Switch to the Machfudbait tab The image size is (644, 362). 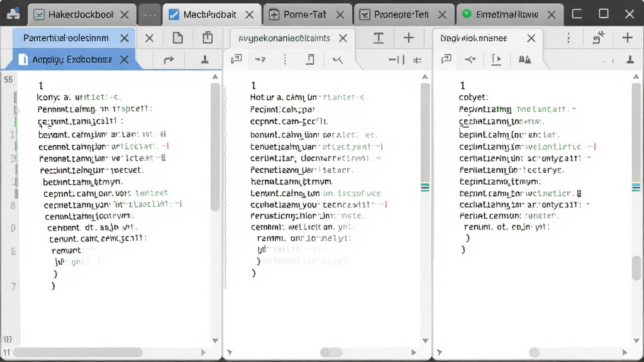(211, 15)
